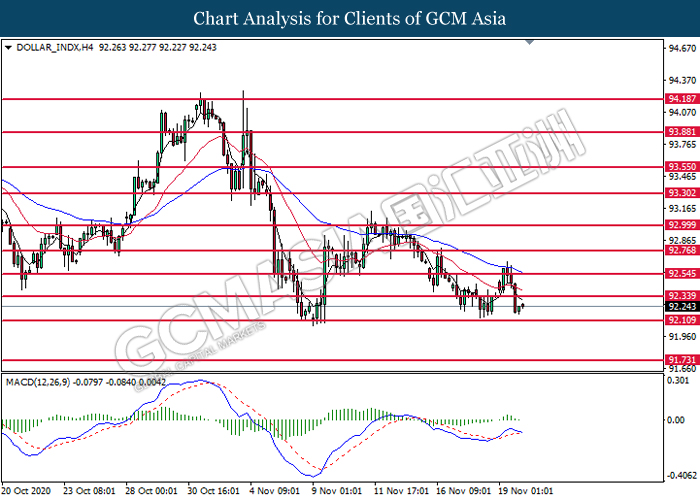Viewport: 700px width, 500px height.
Task: Select the black 92.243 current price label
Action: point(681,306)
